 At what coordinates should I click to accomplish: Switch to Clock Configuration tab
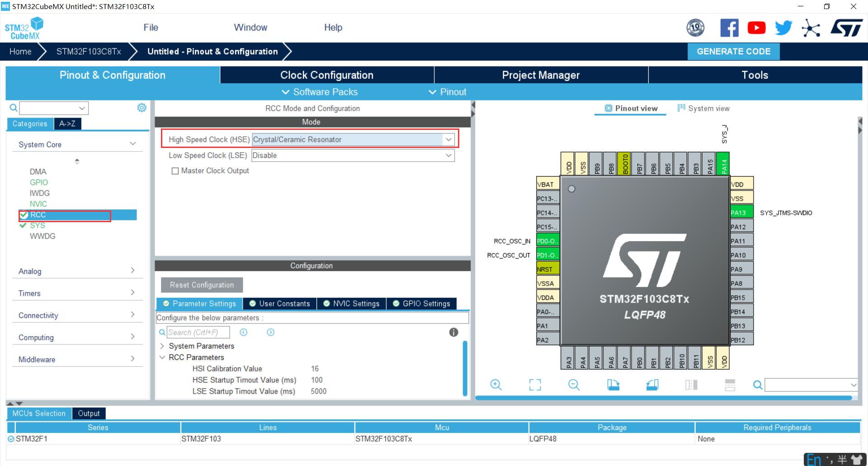coord(327,75)
